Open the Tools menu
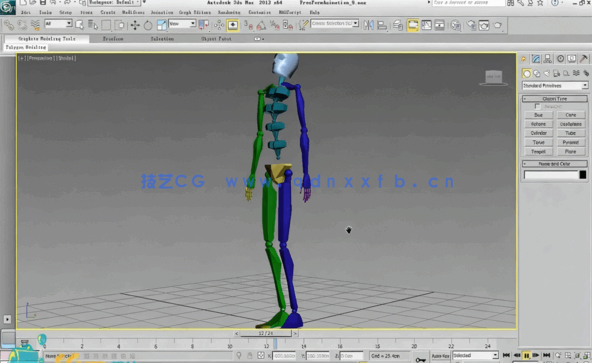Image resolution: width=592 pixels, height=363 pixels. point(45,12)
